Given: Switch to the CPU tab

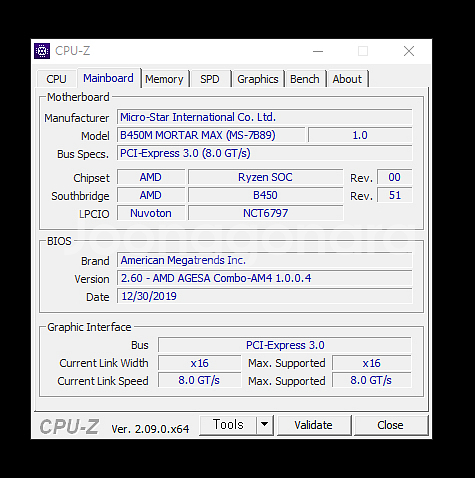Looking at the screenshot, I should coord(56,79).
